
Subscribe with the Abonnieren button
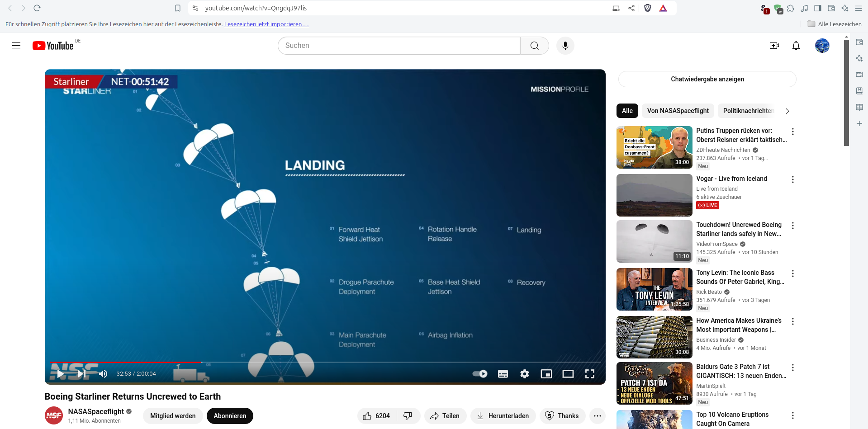coord(230,416)
